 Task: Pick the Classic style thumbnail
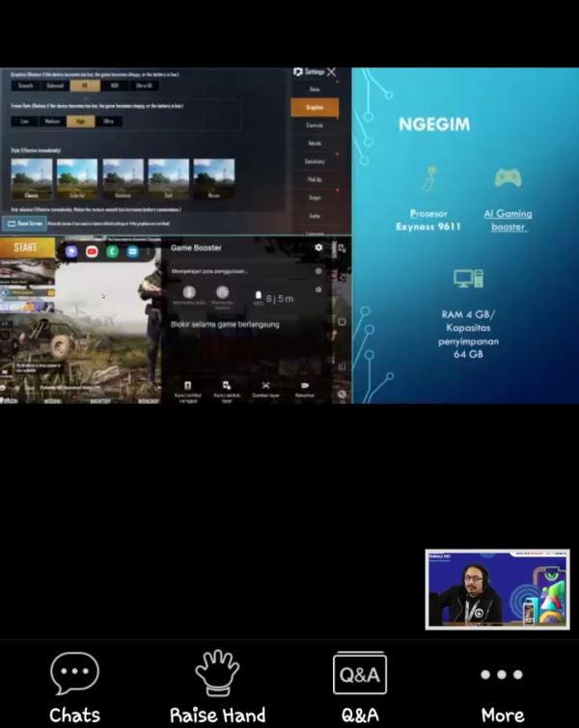32,178
